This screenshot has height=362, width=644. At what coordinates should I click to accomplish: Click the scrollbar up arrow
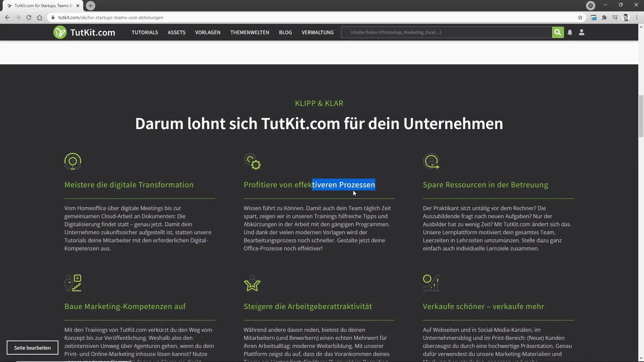[x=641, y=27]
